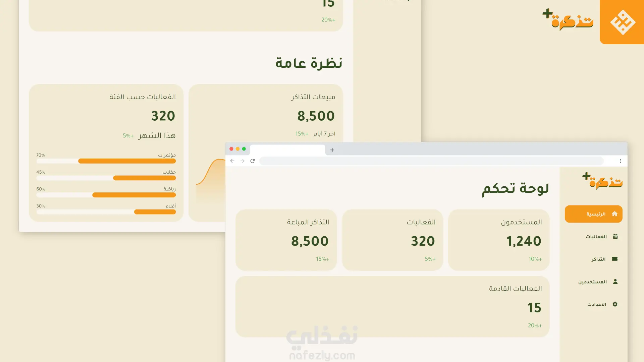
Task: Click the orange geometric logo tile
Action: tap(622, 22)
